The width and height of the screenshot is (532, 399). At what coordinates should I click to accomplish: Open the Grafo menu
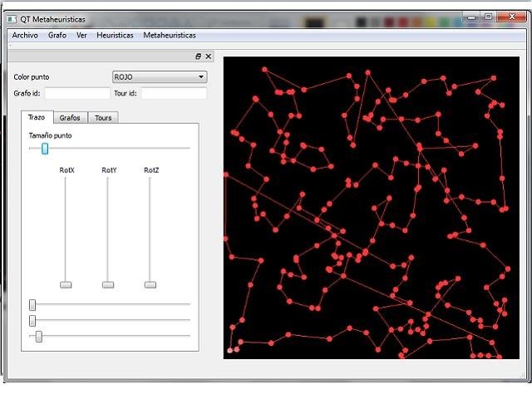(57, 35)
